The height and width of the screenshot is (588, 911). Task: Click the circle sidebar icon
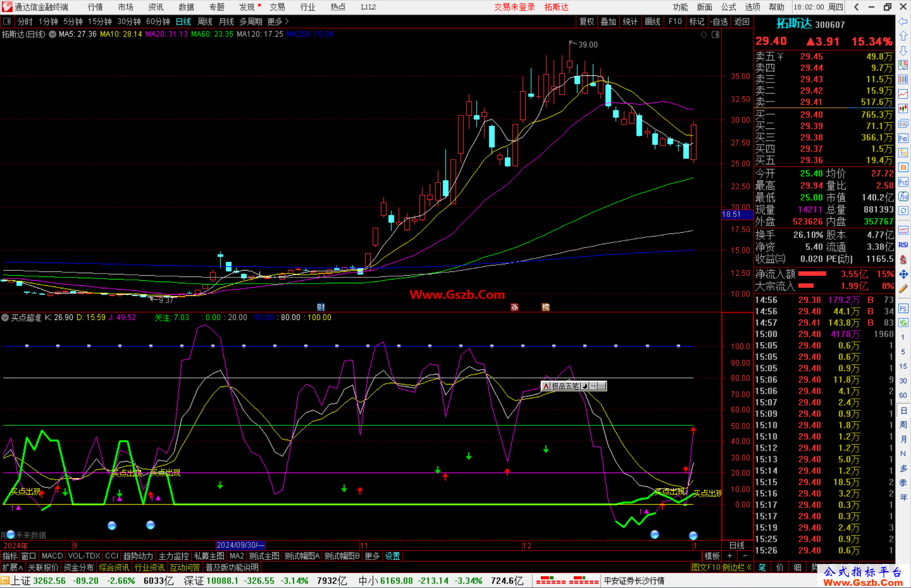click(x=903, y=211)
